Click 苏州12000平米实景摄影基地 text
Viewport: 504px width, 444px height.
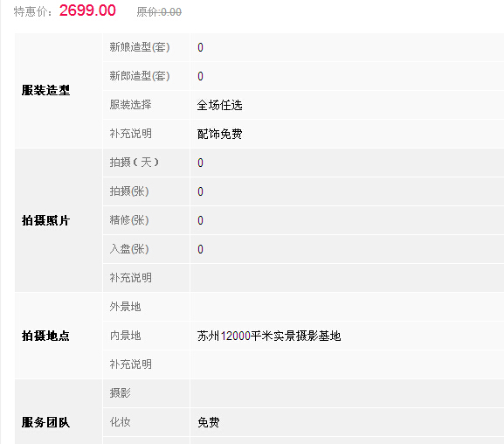point(269,336)
